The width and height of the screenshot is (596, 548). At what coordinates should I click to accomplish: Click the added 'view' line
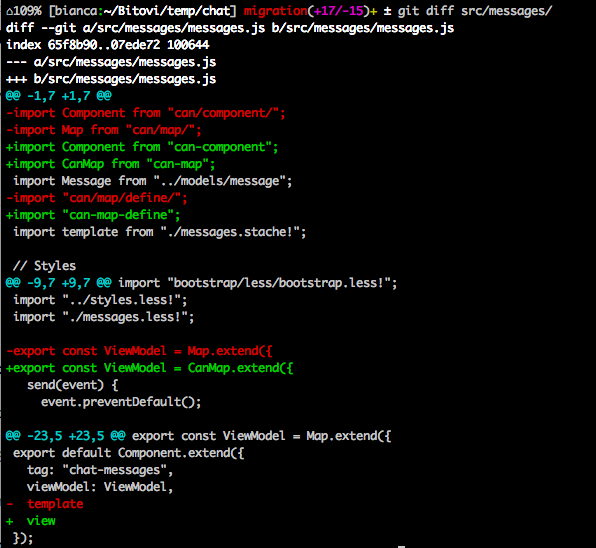point(31,521)
